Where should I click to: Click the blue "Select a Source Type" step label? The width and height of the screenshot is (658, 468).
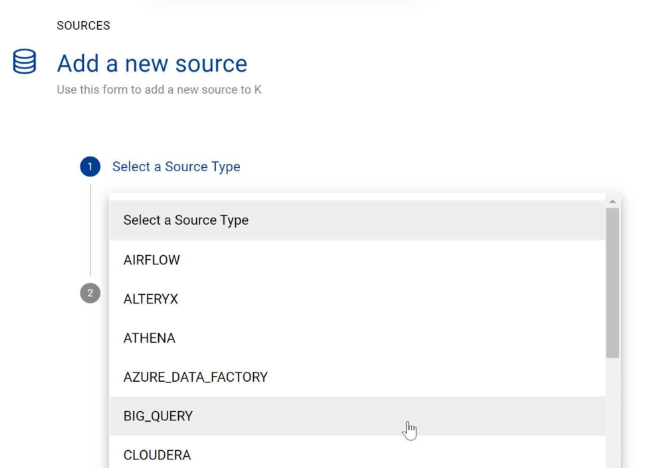coord(176,167)
